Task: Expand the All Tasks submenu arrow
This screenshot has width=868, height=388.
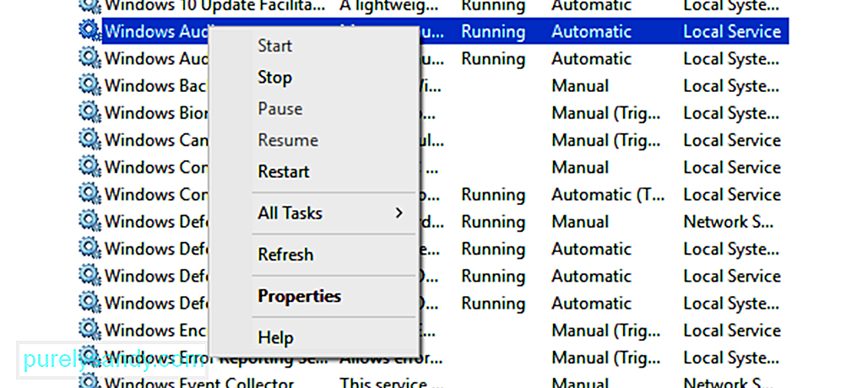Action: (x=399, y=213)
